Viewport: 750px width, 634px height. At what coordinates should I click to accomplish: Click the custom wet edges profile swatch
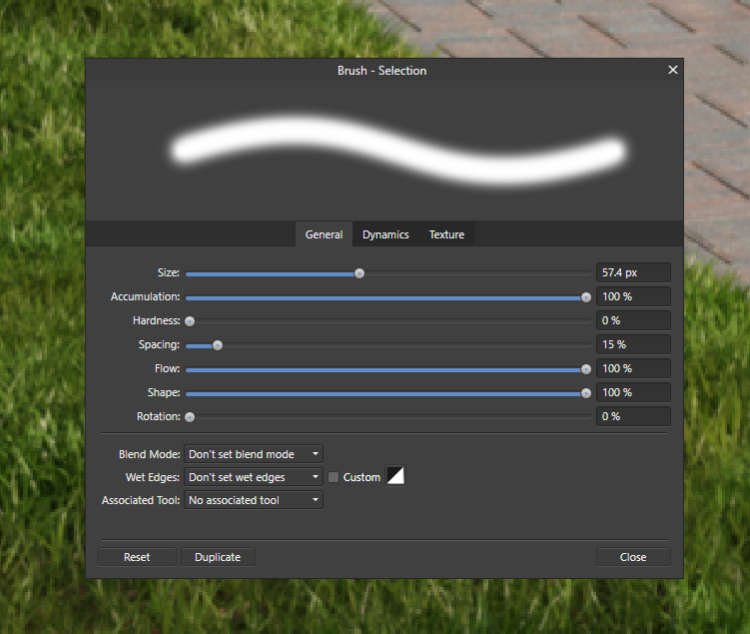[396, 476]
